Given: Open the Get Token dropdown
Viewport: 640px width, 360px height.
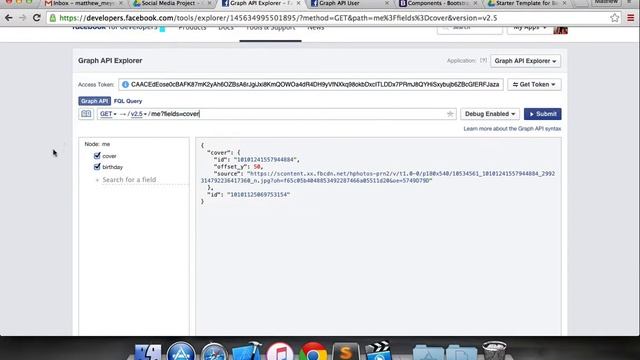Looking at the screenshot, I should click(x=534, y=84).
